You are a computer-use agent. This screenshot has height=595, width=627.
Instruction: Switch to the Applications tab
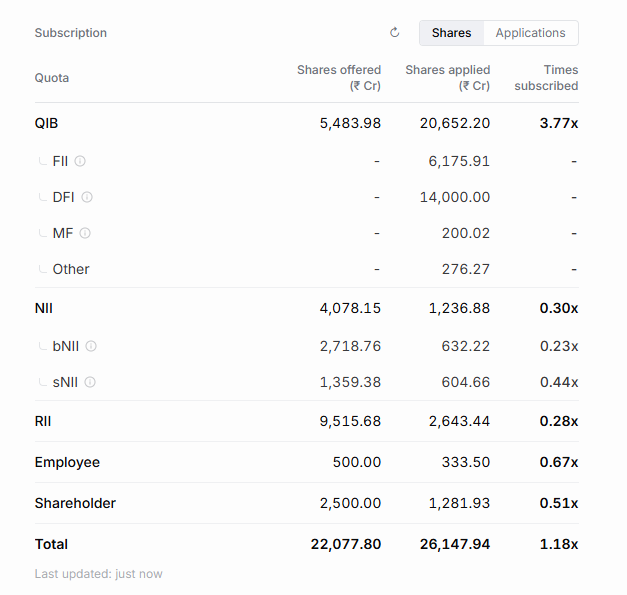coord(531,33)
